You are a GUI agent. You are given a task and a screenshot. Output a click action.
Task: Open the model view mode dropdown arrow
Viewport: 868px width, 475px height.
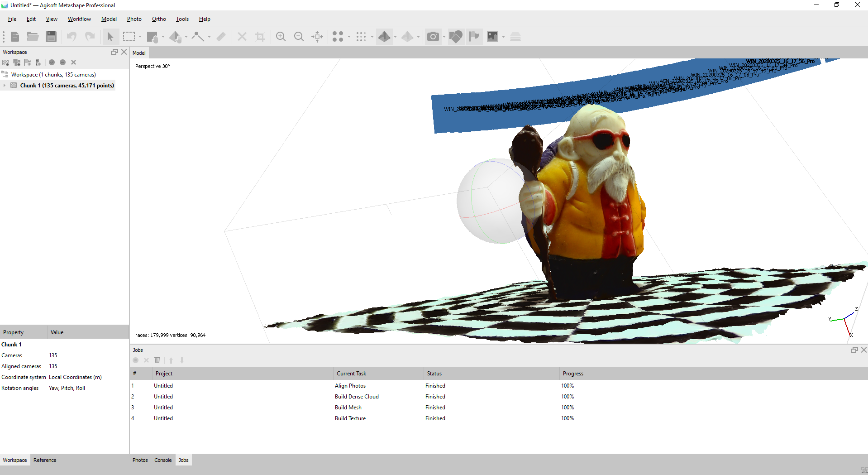pyautogui.click(x=396, y=37)
